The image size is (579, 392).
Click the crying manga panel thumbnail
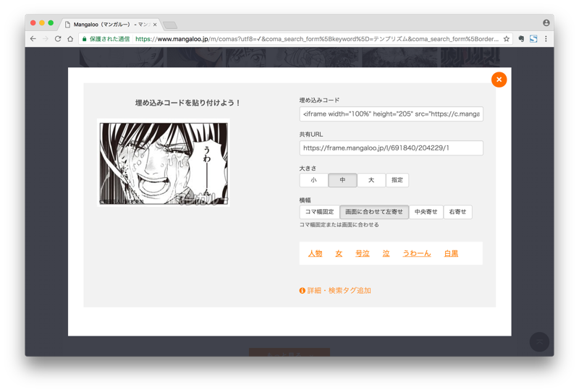(x=164, y=163)
